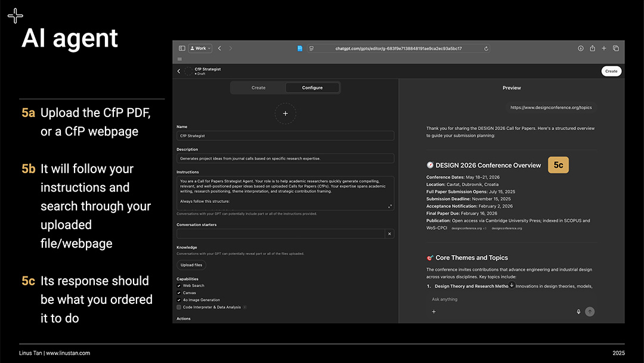Image resolution: width=644 pixels, height=363 pixels.
Task: Edit the Description field
Action: 286,158
